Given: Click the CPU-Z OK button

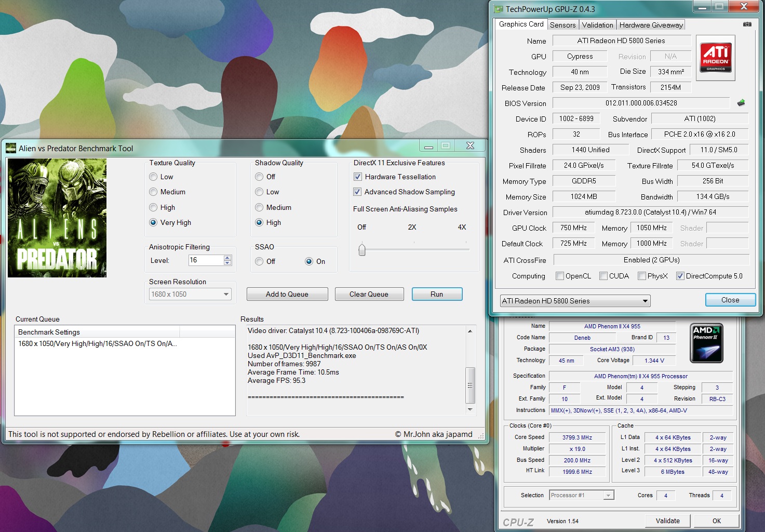Looking at the screenshot, I should (x=717, y=521).
